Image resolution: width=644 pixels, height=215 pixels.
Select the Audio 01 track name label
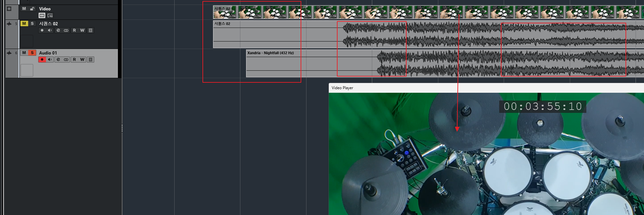point(48,53)
